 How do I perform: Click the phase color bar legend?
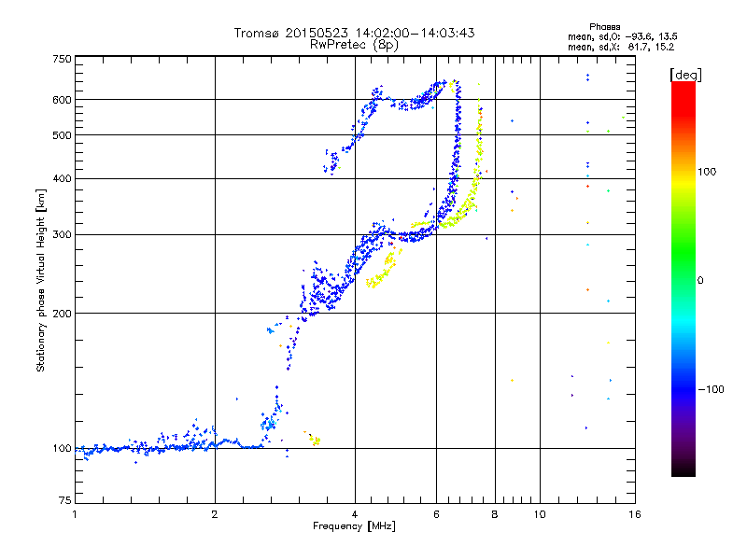[684, 278]
